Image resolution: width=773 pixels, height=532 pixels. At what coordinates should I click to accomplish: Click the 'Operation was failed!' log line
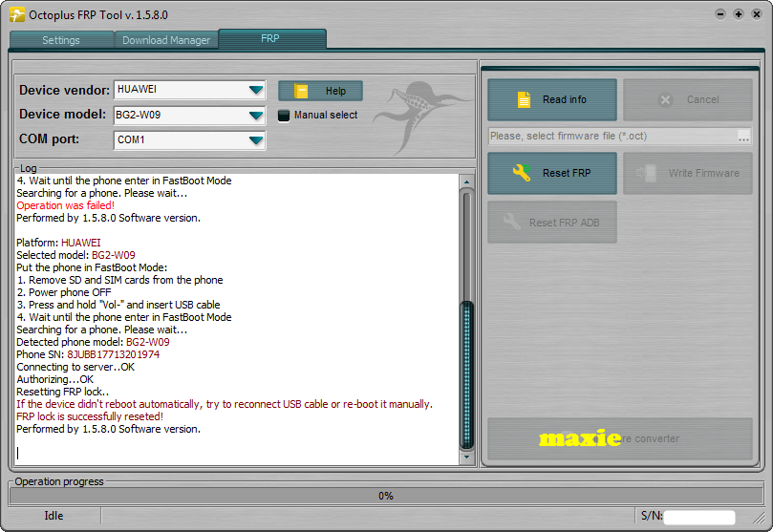[x=66, y=205]
